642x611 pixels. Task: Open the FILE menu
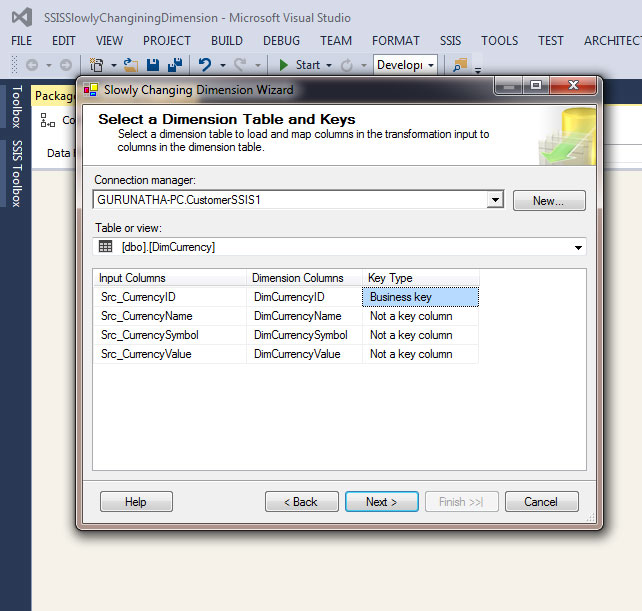21,41
